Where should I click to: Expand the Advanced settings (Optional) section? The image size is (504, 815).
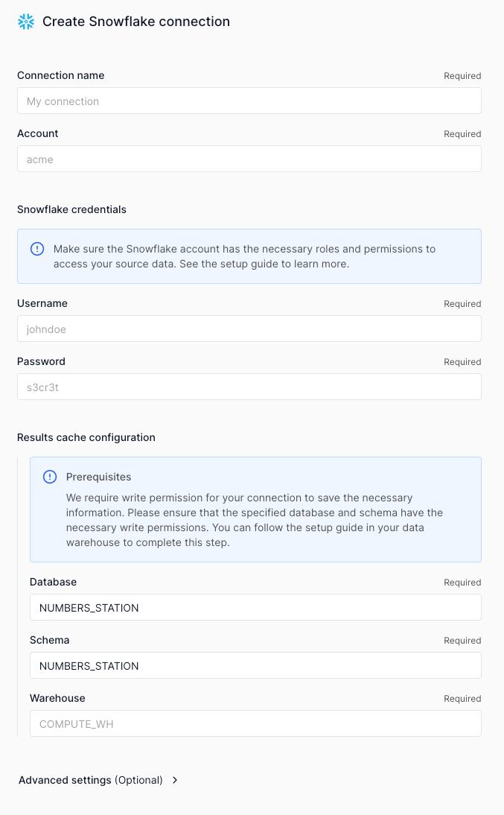91,780
